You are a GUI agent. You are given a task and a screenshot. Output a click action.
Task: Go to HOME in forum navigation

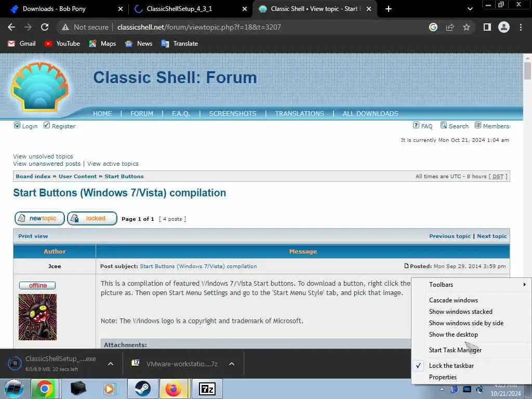tap(102, 114)
